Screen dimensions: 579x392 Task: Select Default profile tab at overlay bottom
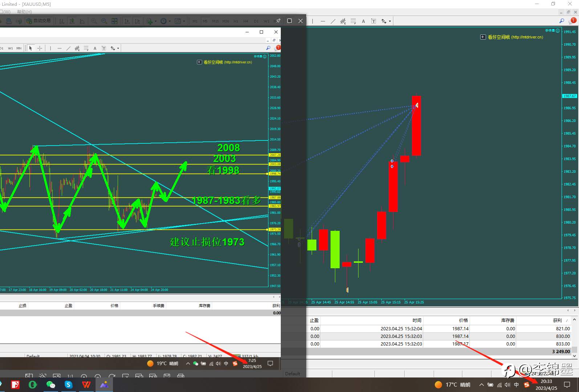pos(292,373)
